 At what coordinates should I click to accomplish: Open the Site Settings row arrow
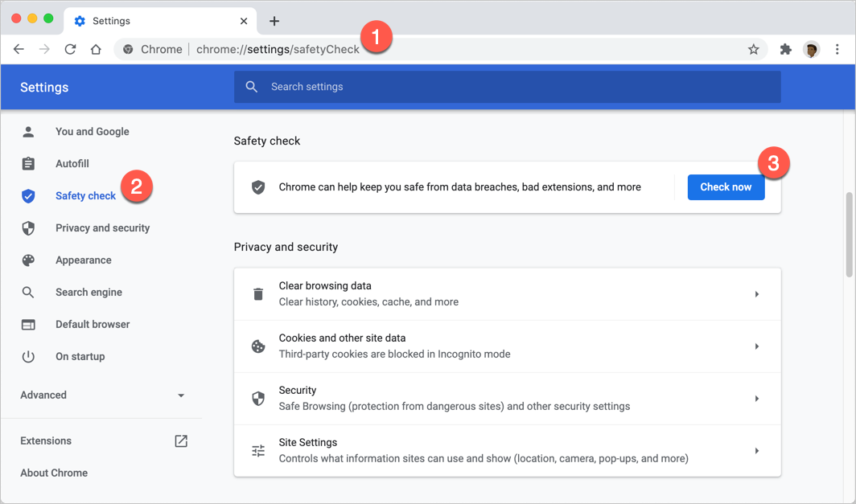[756, 451]
